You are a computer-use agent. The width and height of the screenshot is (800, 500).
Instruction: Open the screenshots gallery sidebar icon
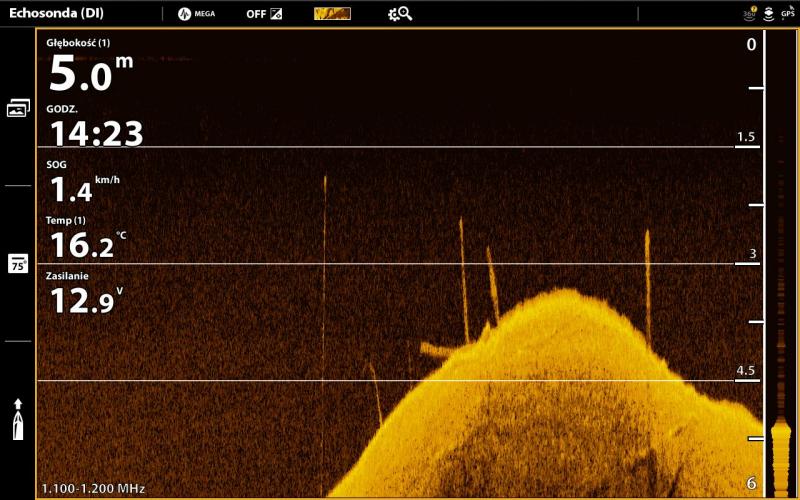click(x=18, y=108)
